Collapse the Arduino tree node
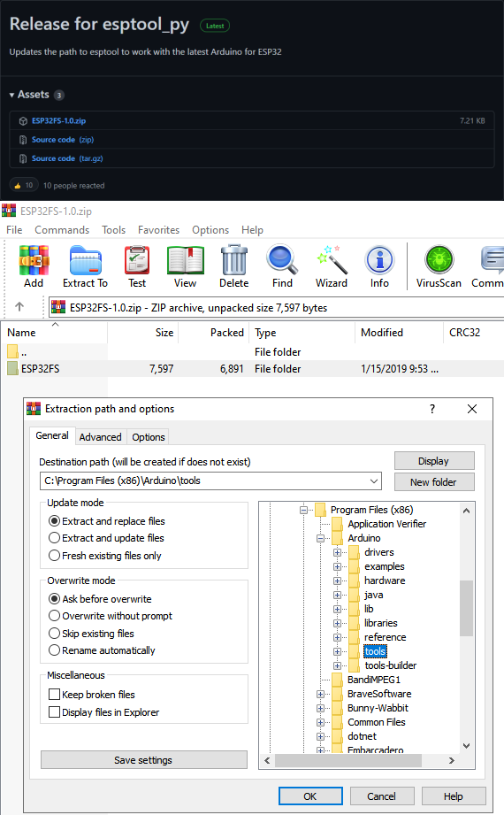The width and height of the screenshot is (504, 815). click(x=320, y=538)
